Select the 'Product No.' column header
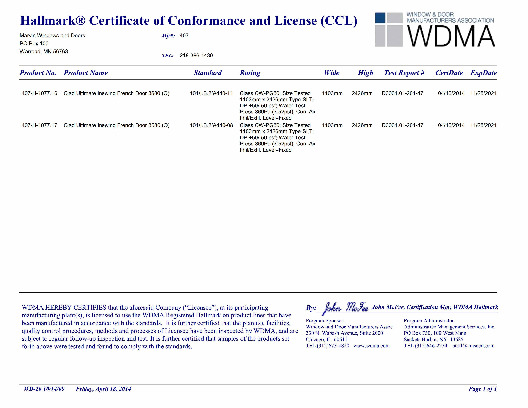This screenshot has width=528, height=408. pyautogui.click(x=38, y=73)
